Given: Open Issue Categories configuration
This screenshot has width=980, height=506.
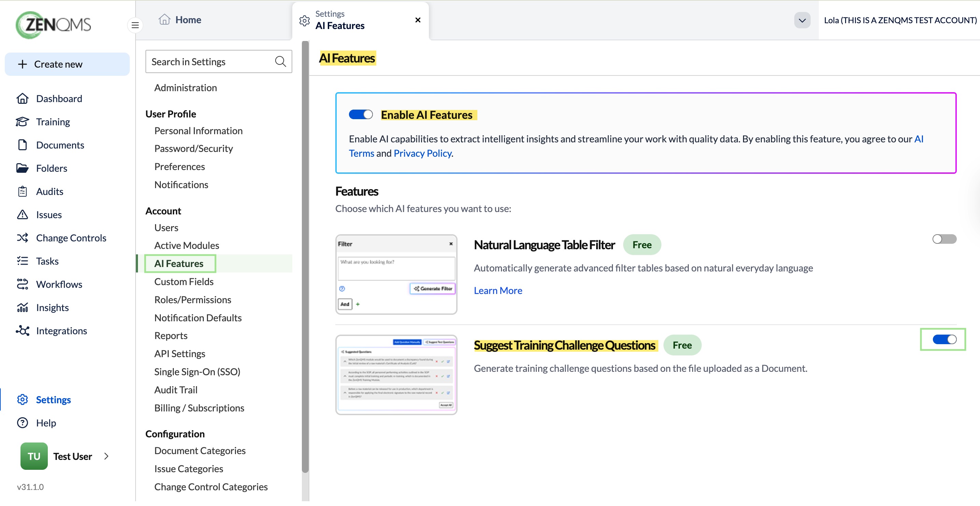Looking at the screenshot, I should (189, 469).
